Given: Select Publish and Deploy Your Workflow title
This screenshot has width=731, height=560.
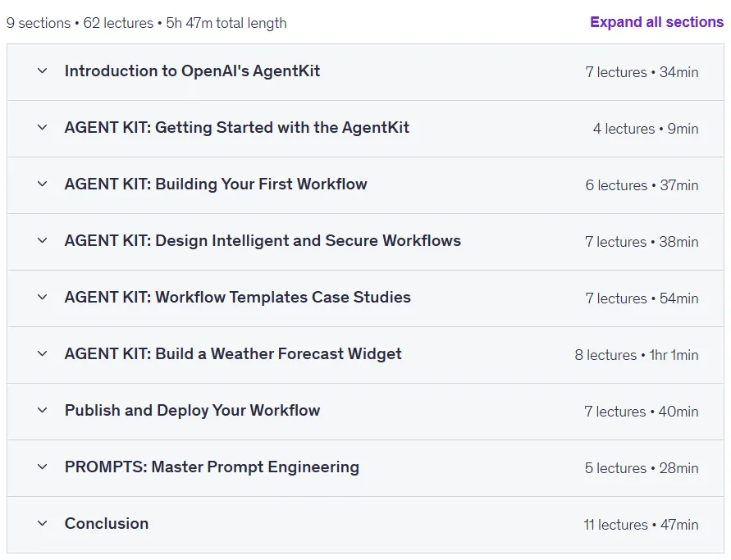Looking at the screenshot, I should tap(192, 410).
